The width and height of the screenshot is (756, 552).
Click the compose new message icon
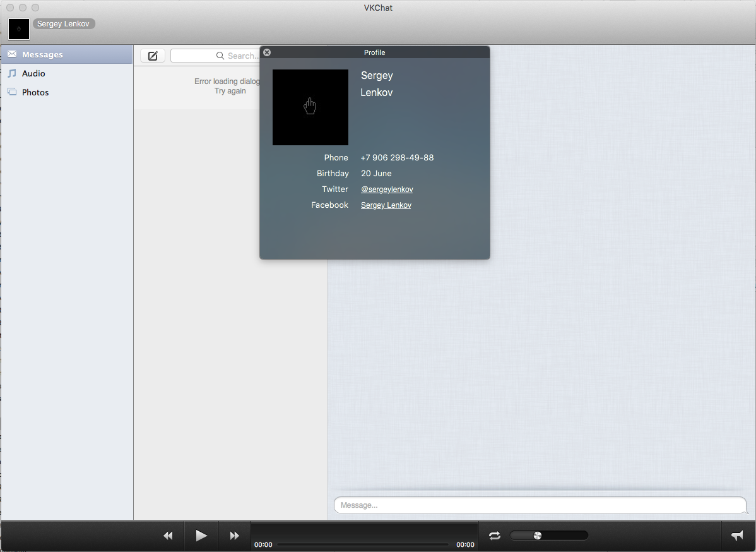[x=153, y=56]
